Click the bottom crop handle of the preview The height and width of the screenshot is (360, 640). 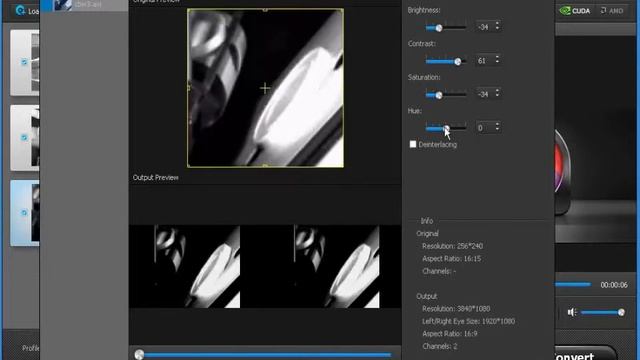coord(265,166)
